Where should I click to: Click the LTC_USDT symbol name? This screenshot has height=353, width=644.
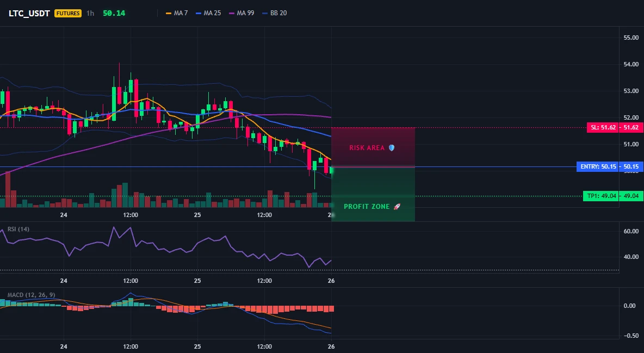pyautogui.click(x=29, y=13)
